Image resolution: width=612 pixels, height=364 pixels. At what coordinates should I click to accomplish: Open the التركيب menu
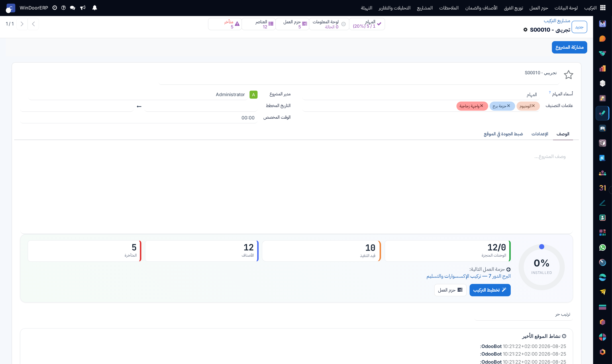(590, 8)
